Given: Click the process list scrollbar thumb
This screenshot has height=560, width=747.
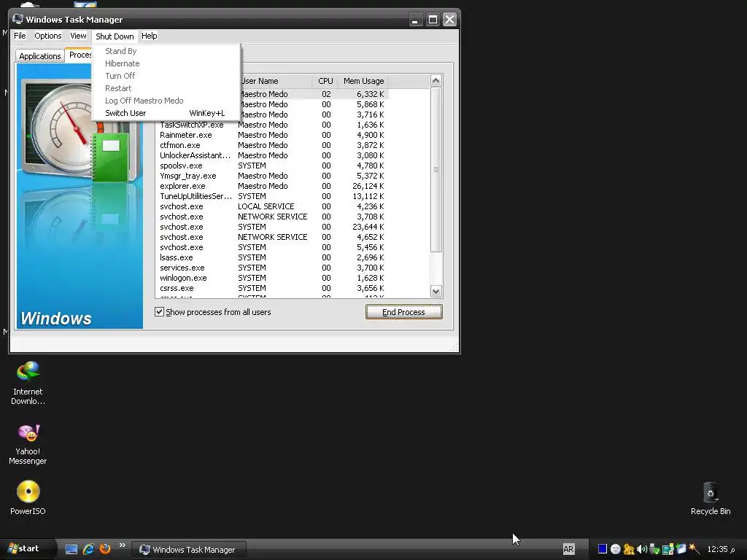Looking at the screenshot, I should click(x=436, y=169).
